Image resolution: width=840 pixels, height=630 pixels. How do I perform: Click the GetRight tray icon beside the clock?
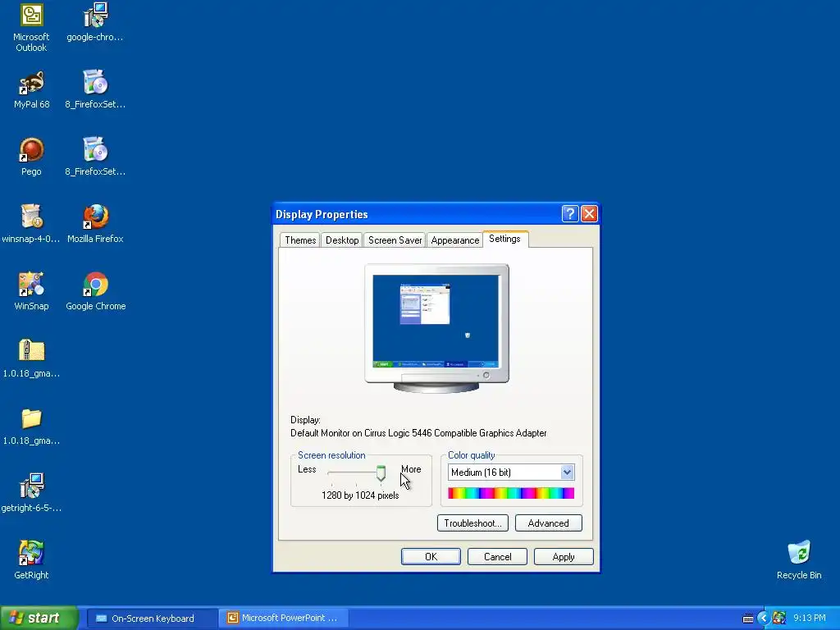click(779, 619)
